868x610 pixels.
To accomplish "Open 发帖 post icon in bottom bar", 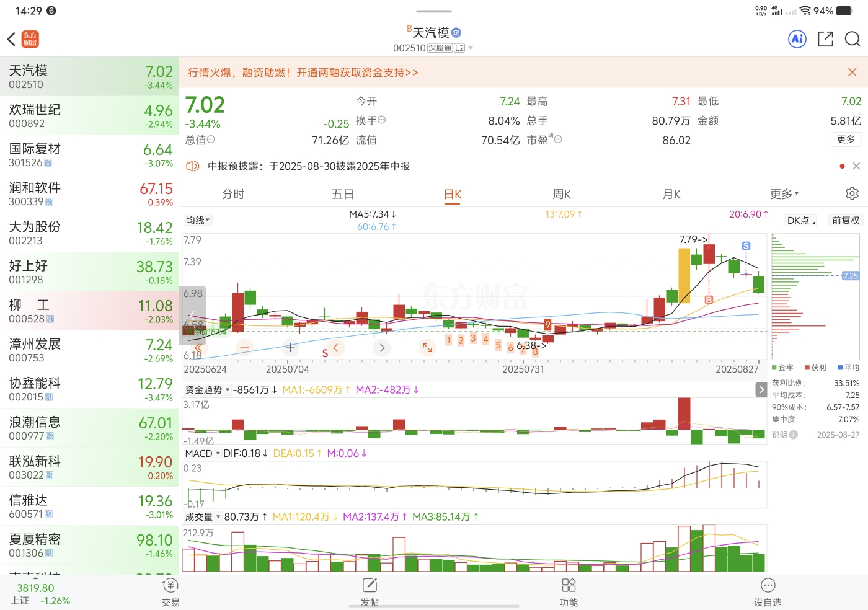I will point(370,592).
